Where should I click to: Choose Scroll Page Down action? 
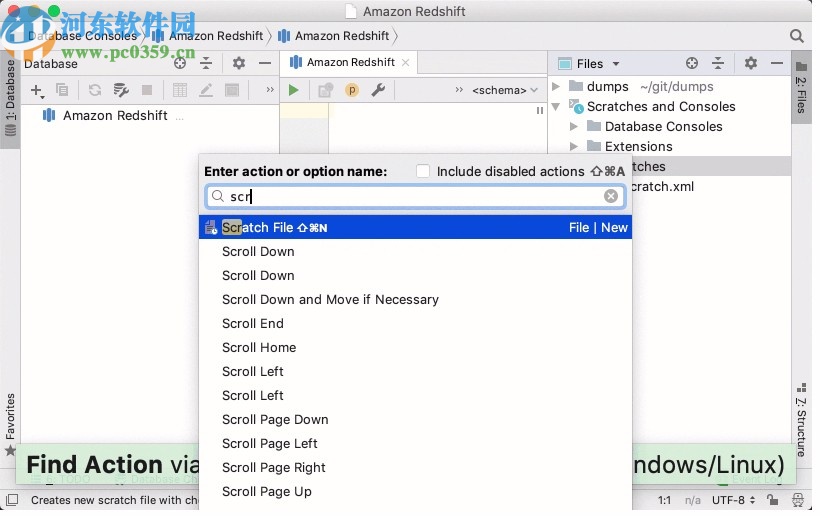click(x=415, y=420)
